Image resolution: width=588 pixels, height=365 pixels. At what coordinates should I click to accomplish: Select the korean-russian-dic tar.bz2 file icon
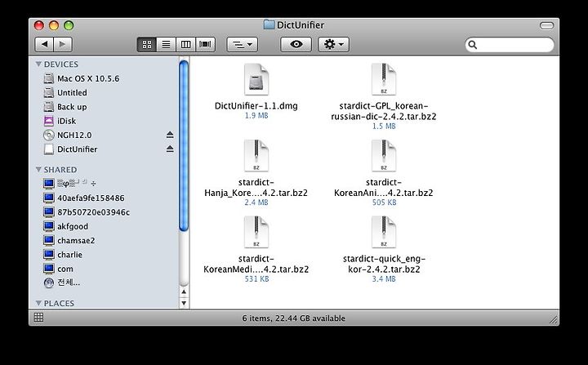click(384, 79)
